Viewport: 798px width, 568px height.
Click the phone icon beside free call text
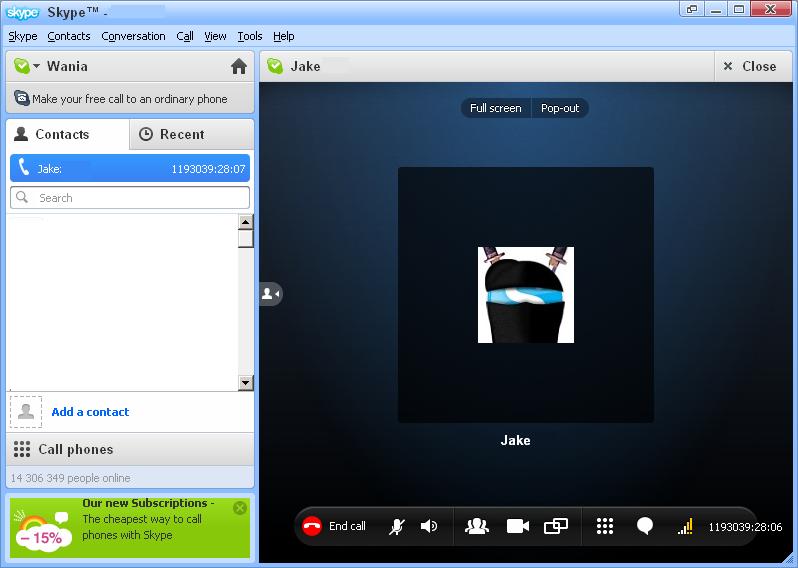(x=21, y=97)
